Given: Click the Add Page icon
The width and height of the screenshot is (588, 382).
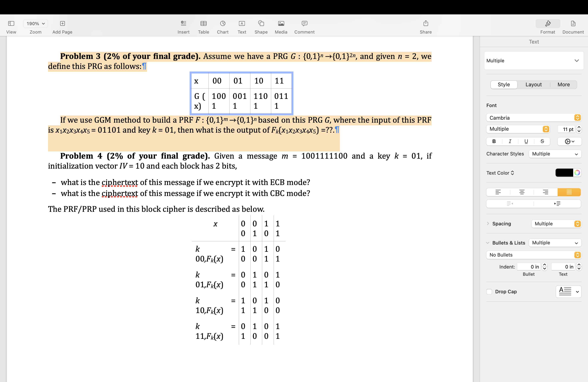Looking at the screenshot, I should (x=62, y=24).
